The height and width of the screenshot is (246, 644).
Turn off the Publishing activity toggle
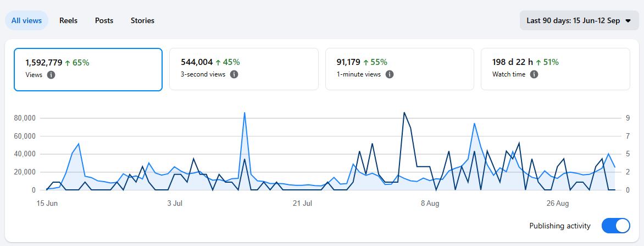(615, 226)
